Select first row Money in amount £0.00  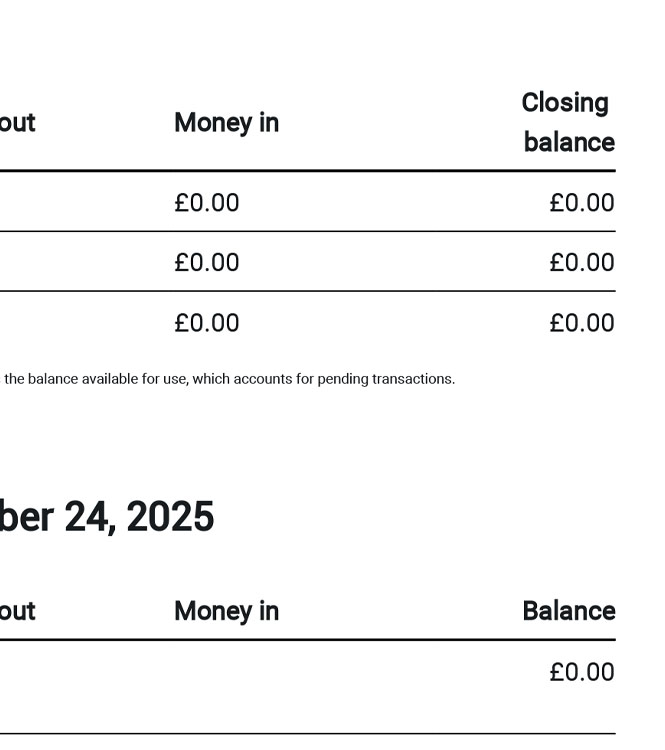[207, 203]
